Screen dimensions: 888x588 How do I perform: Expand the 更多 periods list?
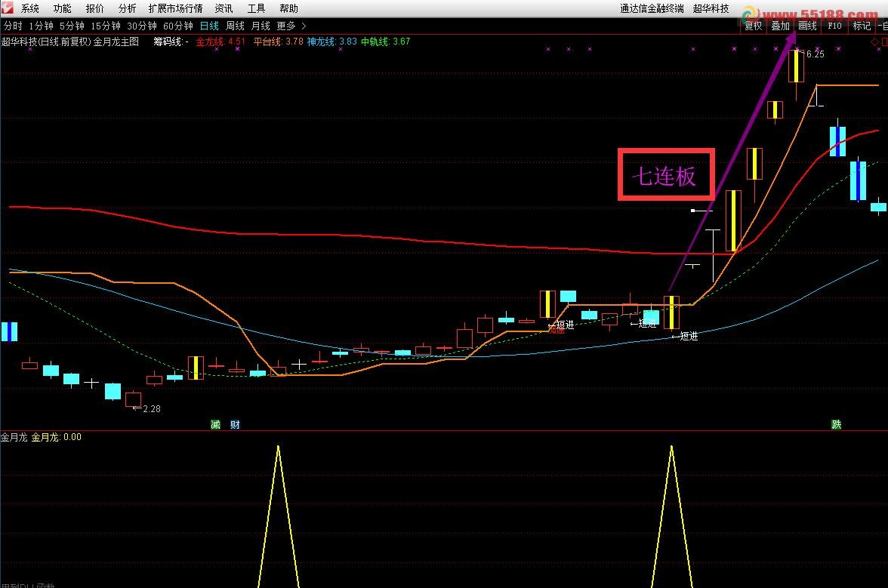[x=291, y=26]
